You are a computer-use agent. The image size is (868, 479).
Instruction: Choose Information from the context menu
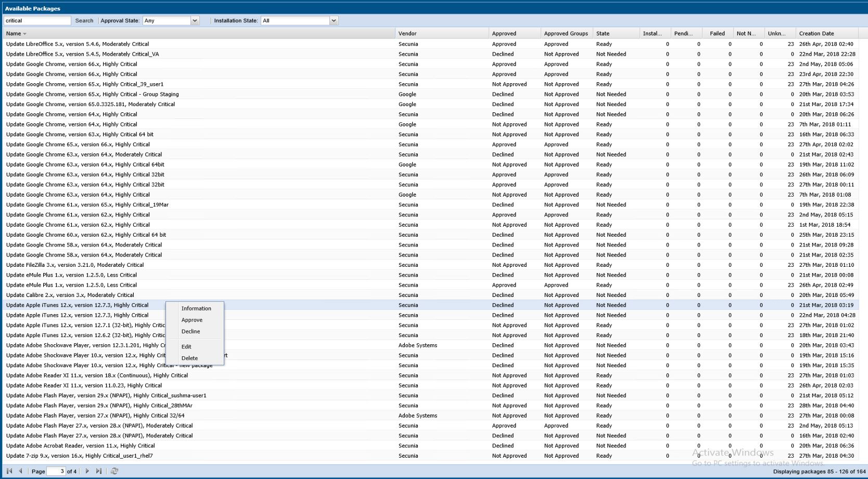click(196, 308)
